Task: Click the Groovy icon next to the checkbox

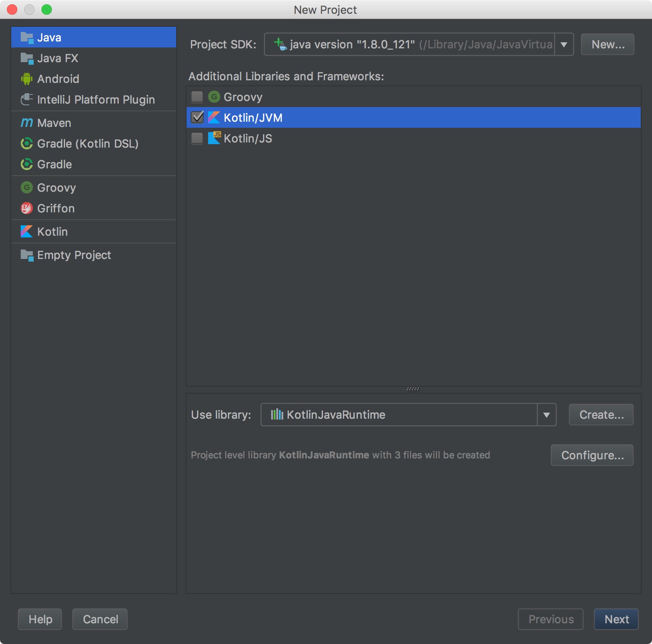Action: pyautogui.click(x=215, y=96)
